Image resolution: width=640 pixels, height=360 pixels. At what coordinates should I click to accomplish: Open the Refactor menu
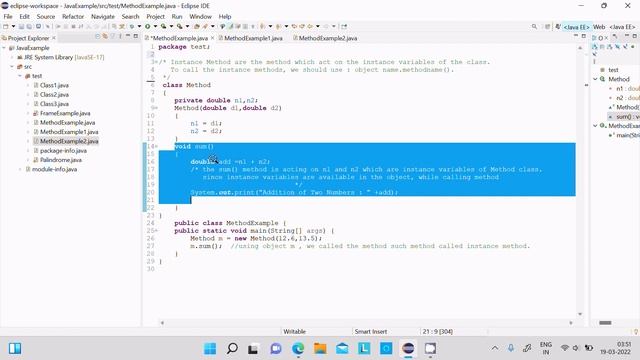click(73, 16)
